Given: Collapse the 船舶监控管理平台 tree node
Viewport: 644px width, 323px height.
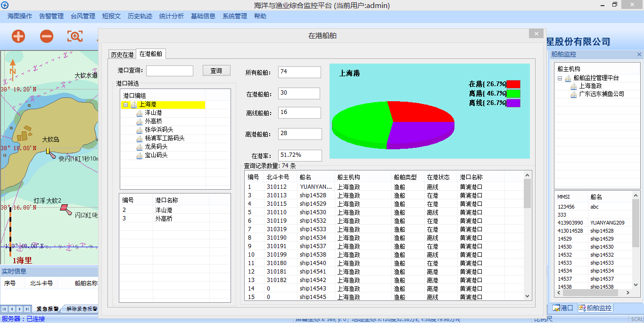Looking at the screenshot, I should (x=560, y=79).
